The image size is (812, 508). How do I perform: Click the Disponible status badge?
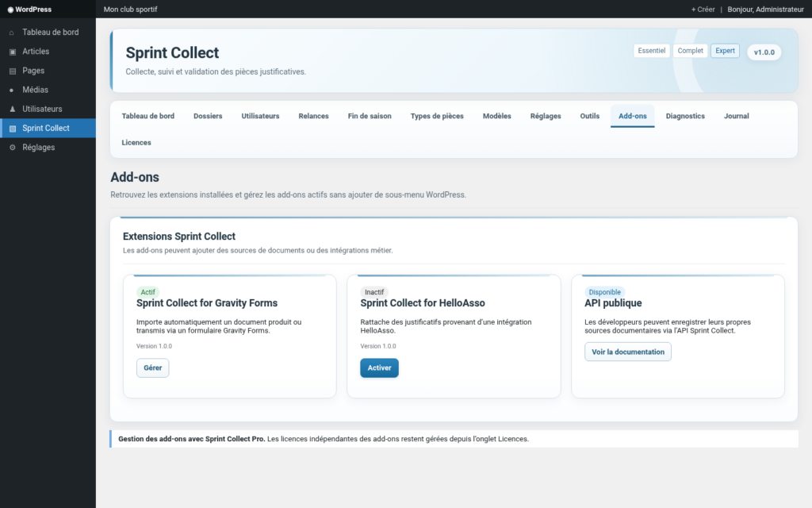tap(604, 292)
